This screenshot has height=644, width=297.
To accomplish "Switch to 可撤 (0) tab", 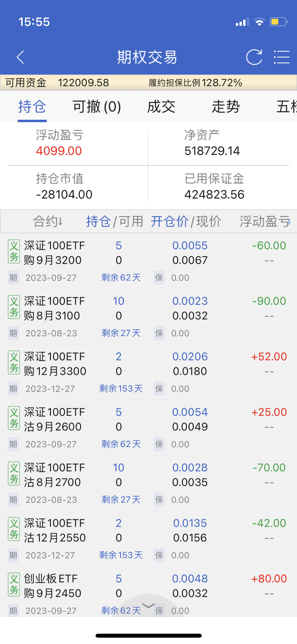I will click(x=97, y=107).
